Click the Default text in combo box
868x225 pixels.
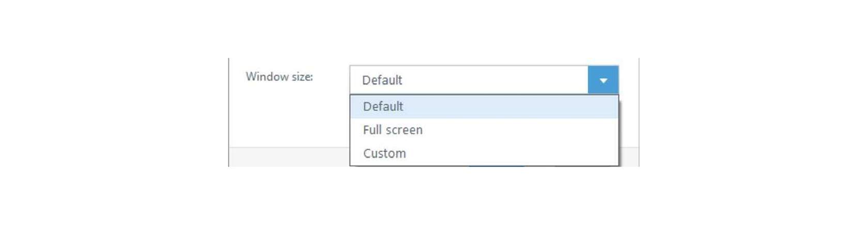(x=382, y=80)
